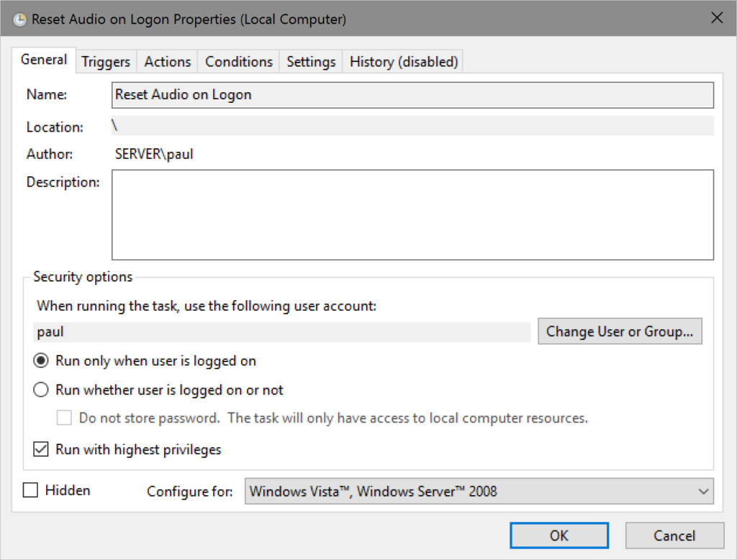Click the Windows Vista, Windows Server 2008 combo box

[468, 492]
